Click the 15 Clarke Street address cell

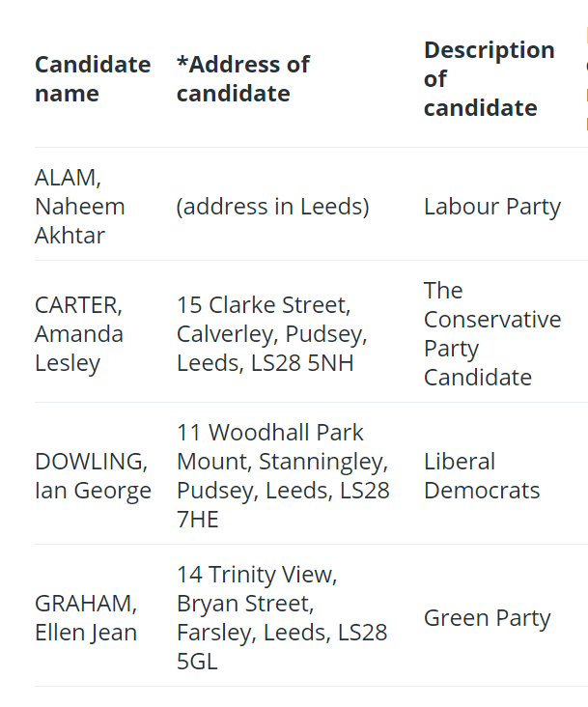click(271, 334)
